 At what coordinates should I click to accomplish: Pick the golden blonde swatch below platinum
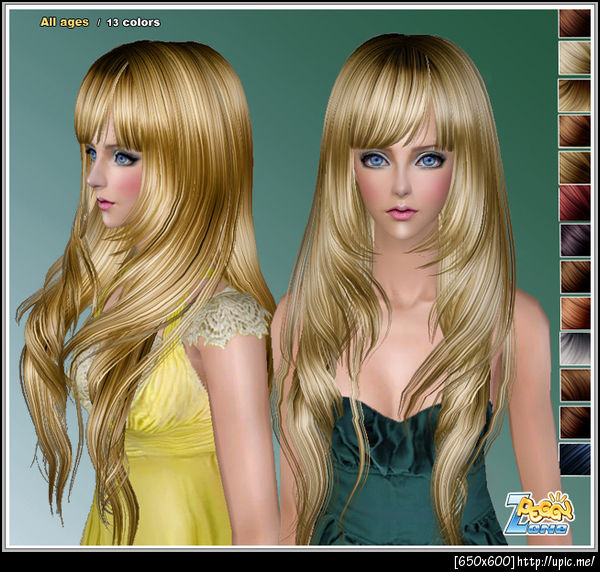(x=574, y=95)
